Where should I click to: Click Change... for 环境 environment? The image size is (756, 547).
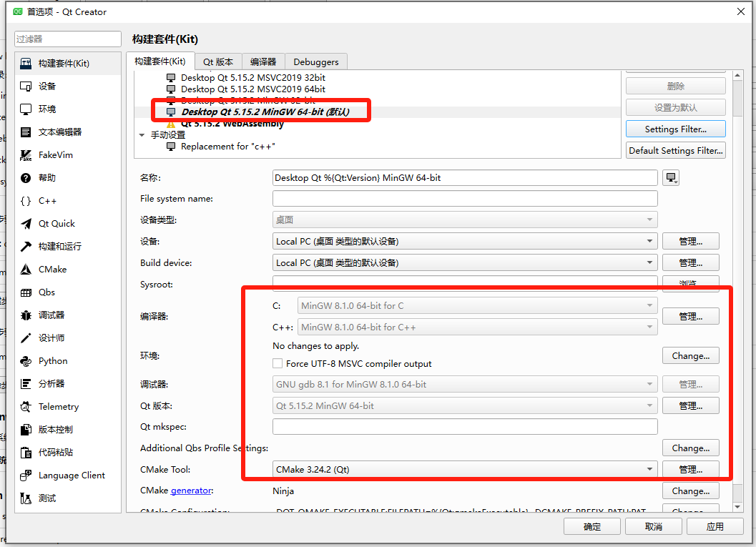[x=691, y=355]
